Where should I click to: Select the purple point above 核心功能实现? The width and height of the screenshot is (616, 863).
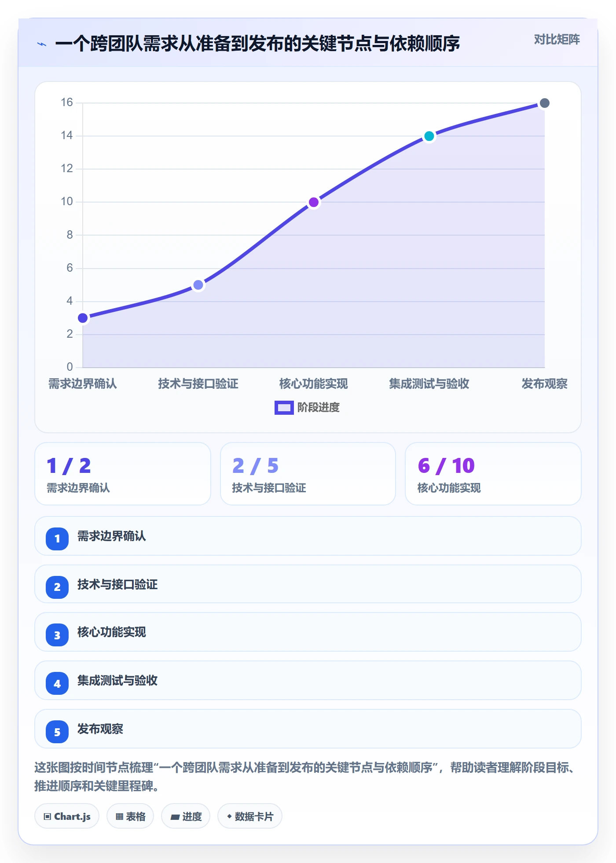(314, 202)
